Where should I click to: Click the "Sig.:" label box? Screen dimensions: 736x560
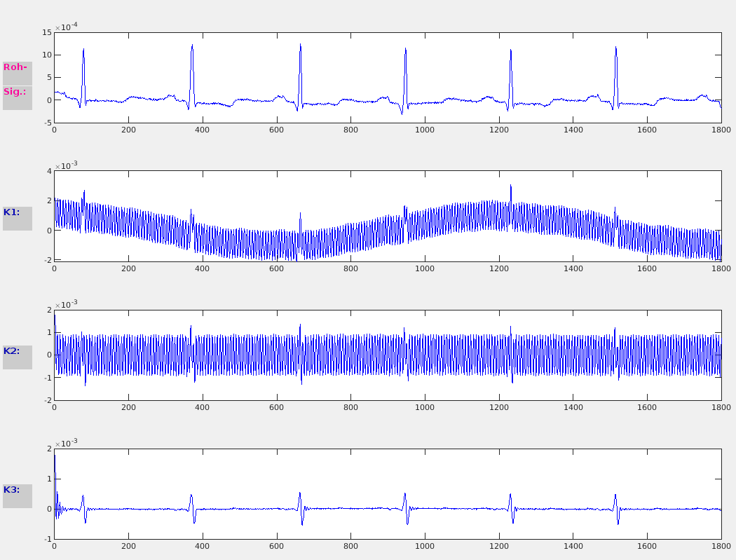tap(17, 98)
